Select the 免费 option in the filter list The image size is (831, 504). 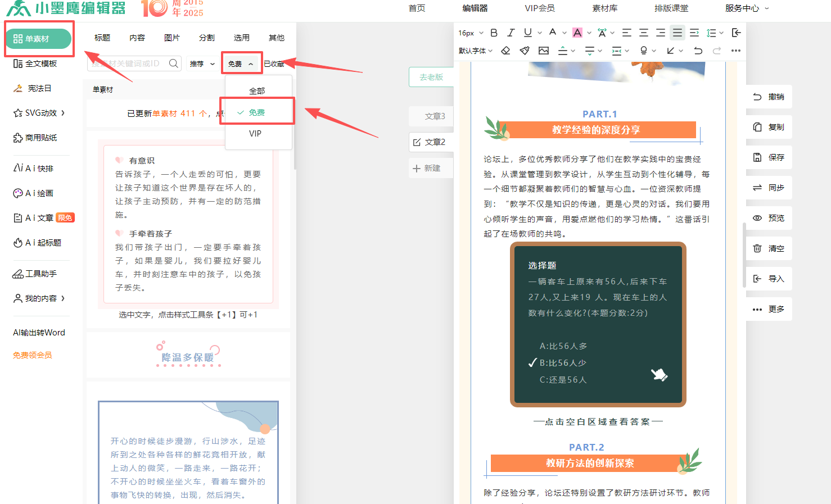257,112
